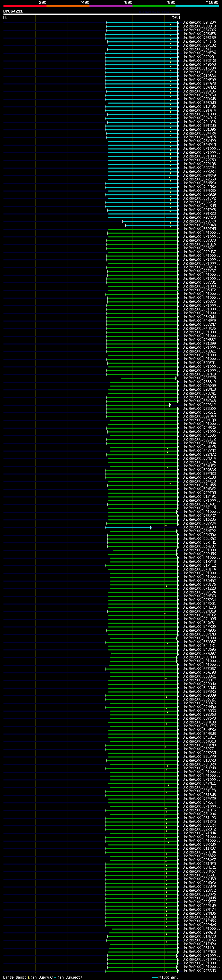The height and width of the screenshot is (980, 222).
Task: Open the UniRef100_Q6YZX6 hit label
Action: tap(199, 30)
